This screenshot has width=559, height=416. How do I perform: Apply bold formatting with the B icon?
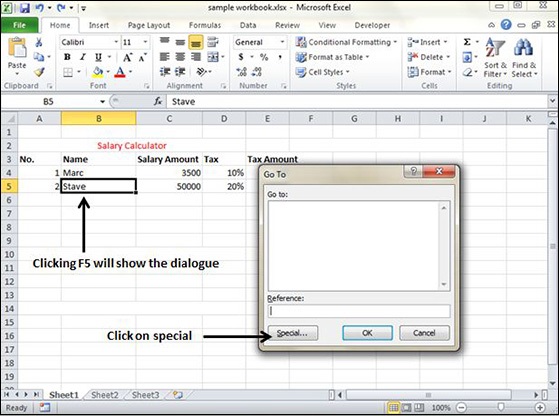tap(67, 57)
